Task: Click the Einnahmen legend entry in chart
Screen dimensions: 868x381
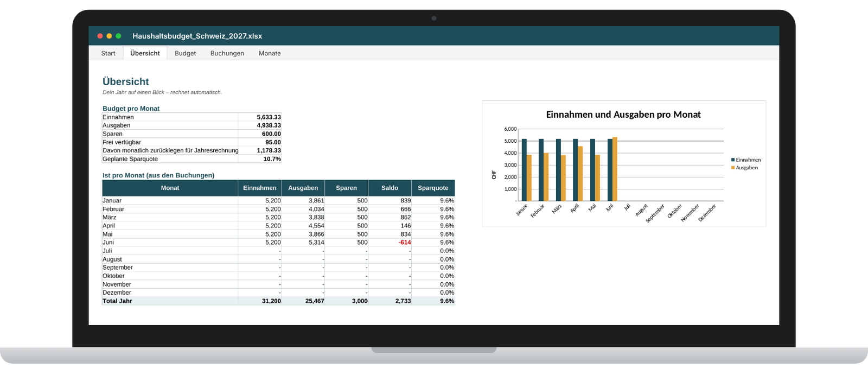Action: click(746, 160)
